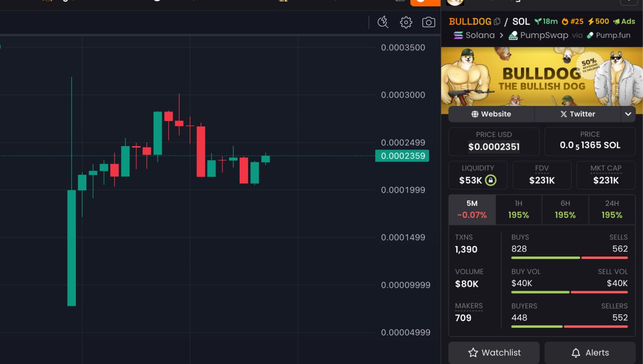Click the 0.00004999 price axis label
Screen dimensions: 643x364
click(x=405, y=332)
